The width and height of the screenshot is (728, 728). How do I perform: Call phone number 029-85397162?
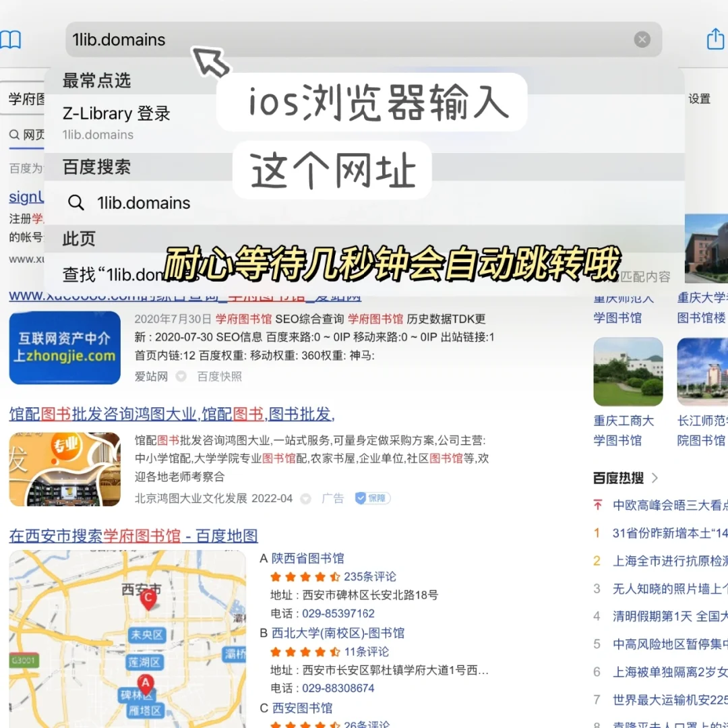(338, 613)
